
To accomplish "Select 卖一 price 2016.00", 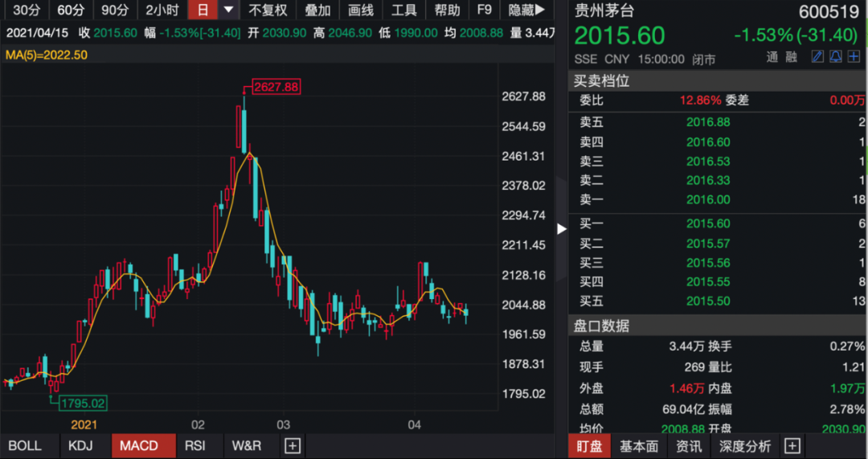I will click(x=708, y=200).
